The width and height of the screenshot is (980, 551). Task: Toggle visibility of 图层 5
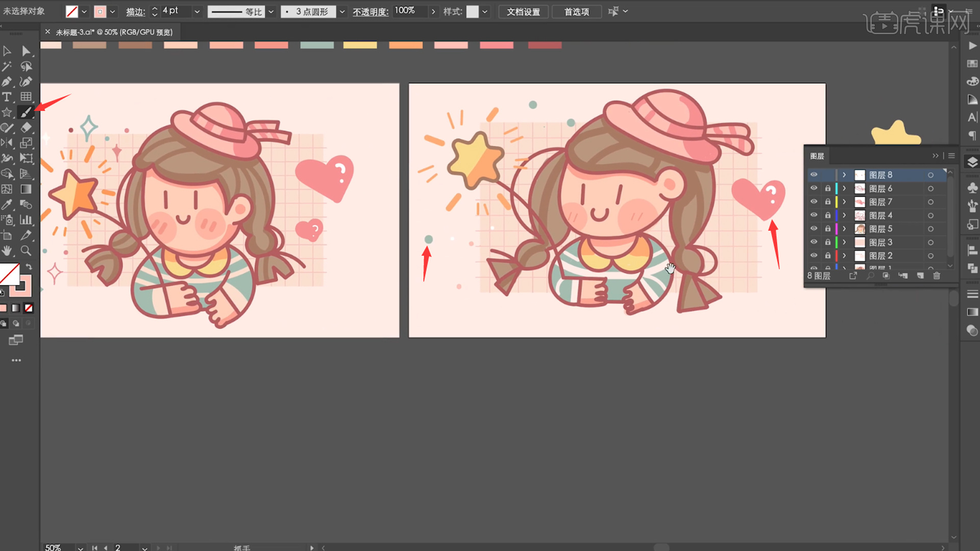pyautogui.click(x=814, y=229)
